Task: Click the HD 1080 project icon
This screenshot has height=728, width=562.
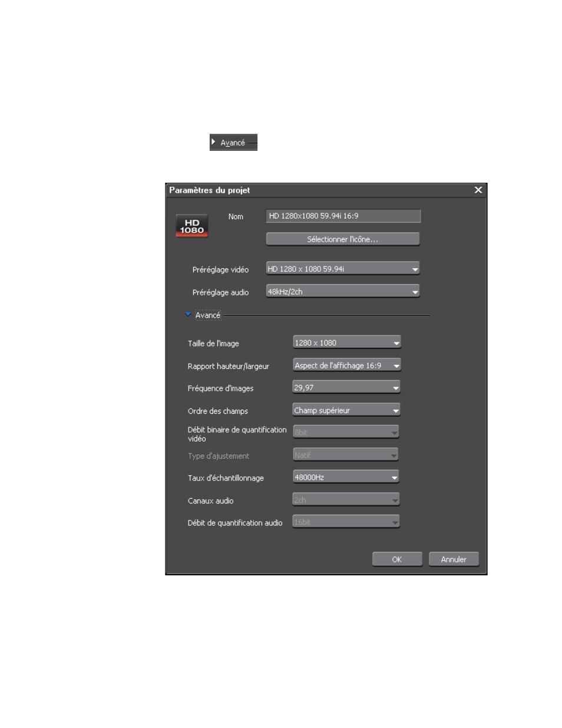Action: [192, 226]
